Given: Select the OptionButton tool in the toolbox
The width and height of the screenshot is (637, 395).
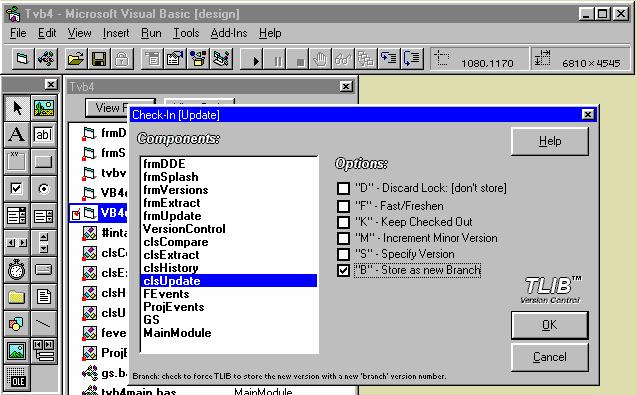Looking at the screenshot, I should tap(43, 189).
